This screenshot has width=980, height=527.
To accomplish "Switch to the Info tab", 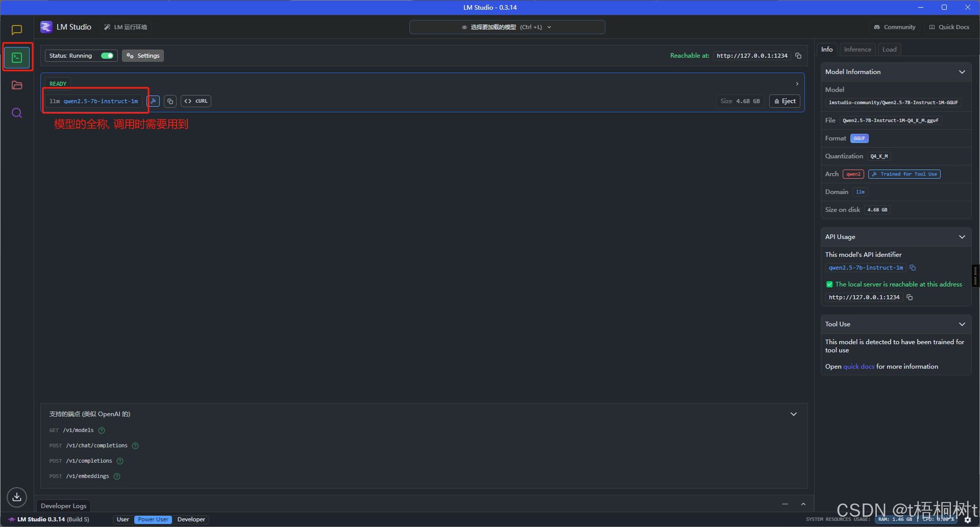I will [x=827, y=50].
